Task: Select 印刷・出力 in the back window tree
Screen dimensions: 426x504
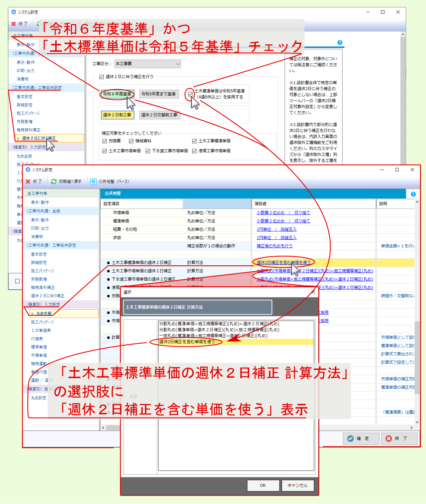Action: (x=26, y=71)
